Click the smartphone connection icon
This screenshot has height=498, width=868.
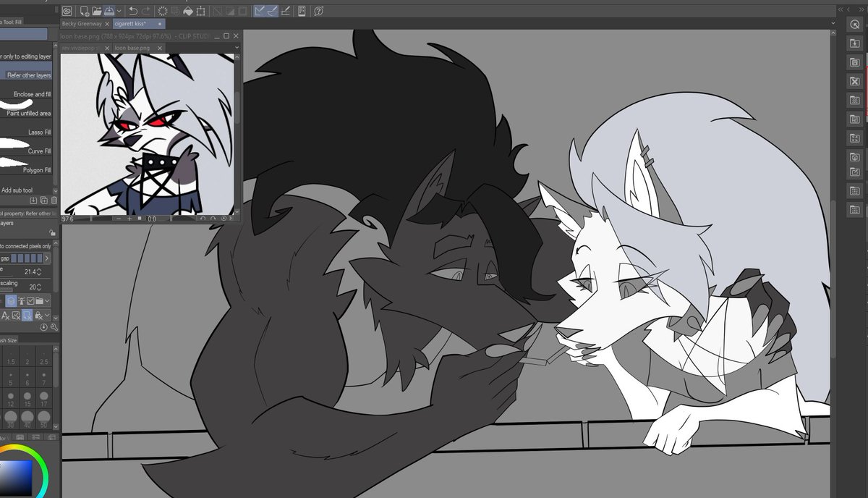(x=302, y=11)
